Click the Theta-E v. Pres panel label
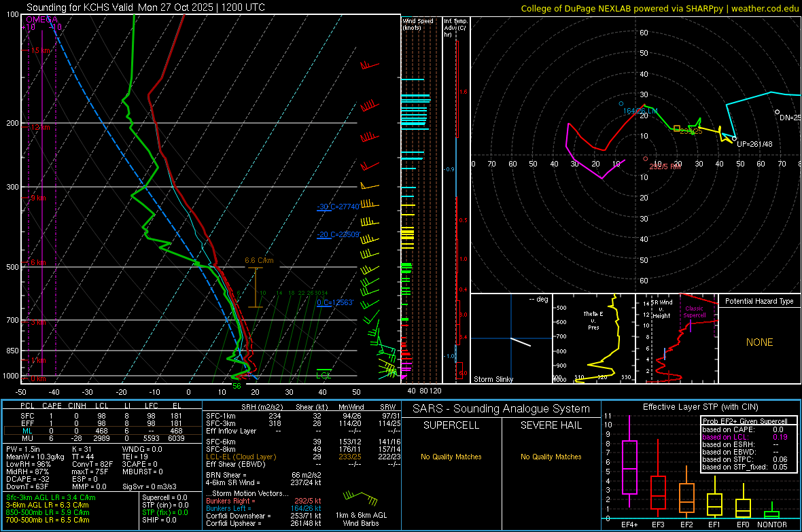This screenshot has width=802, height=532. coord(593,321)
